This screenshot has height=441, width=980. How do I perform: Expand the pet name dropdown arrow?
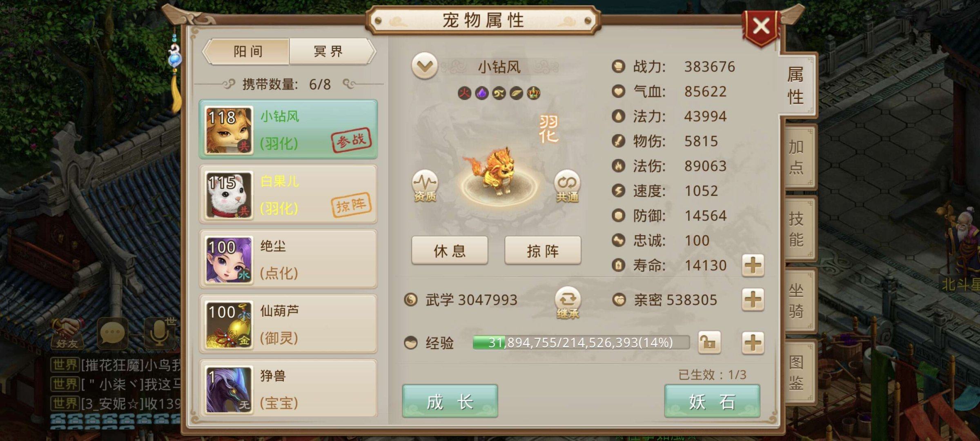[425, 66]
